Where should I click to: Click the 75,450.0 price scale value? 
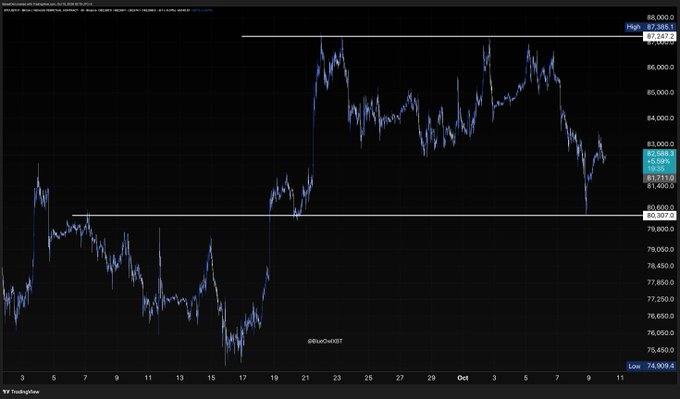660,350
